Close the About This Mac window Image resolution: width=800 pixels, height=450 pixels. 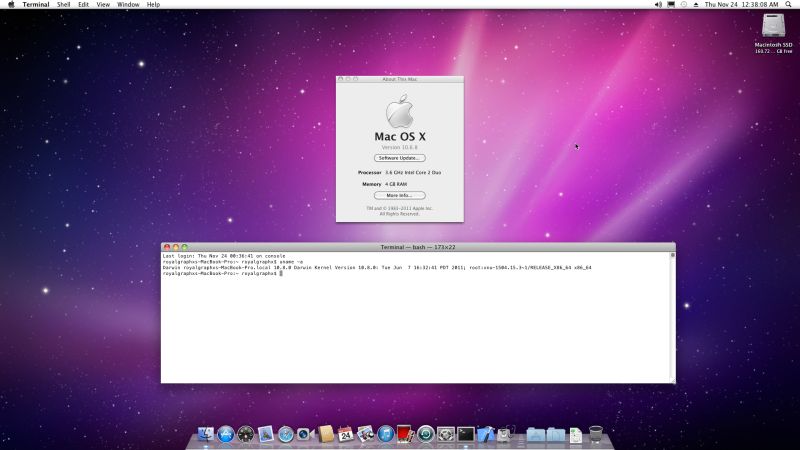[341, 79]
